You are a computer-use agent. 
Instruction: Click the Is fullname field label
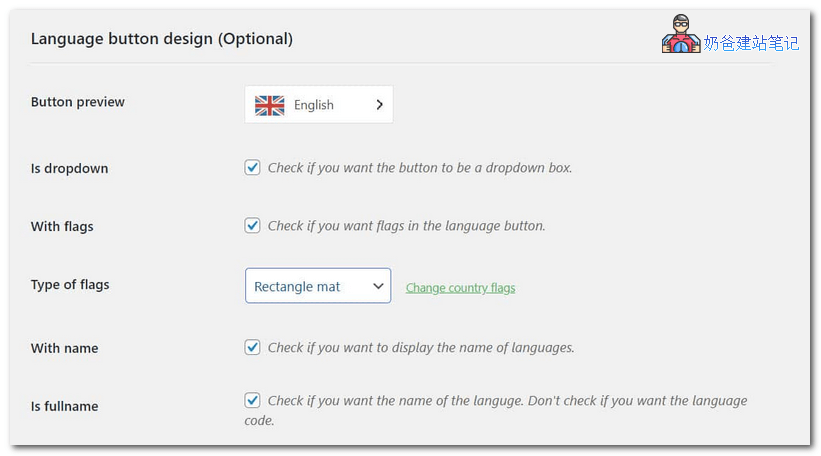[64, 407]
